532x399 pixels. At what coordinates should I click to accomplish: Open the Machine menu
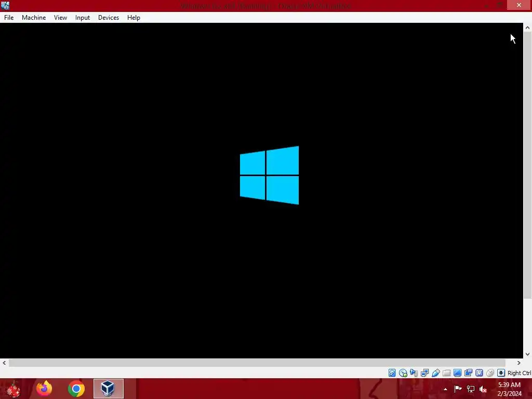[34, 18]
